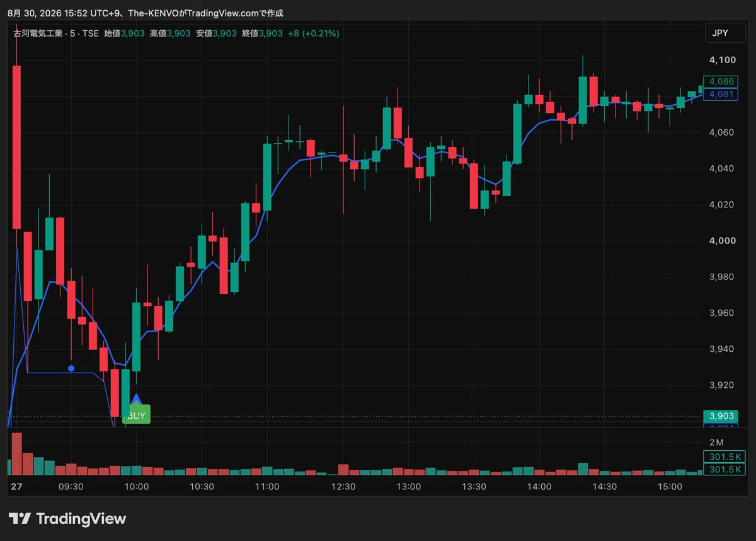The width and height of the screenshot is (756, 541).
Task: Click the tallest red volume bar
Action: click(x=17, y=453)
